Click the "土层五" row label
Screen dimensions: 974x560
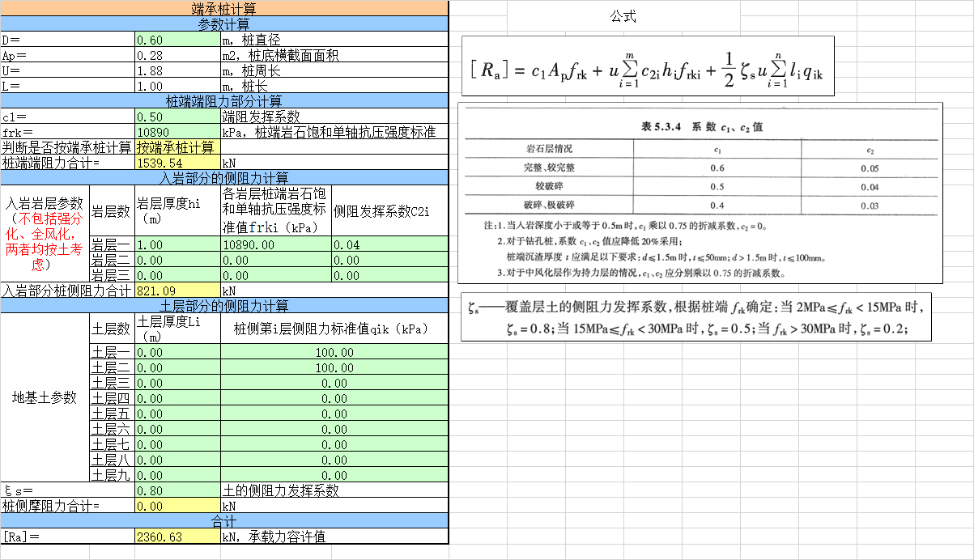pos(113,414)
